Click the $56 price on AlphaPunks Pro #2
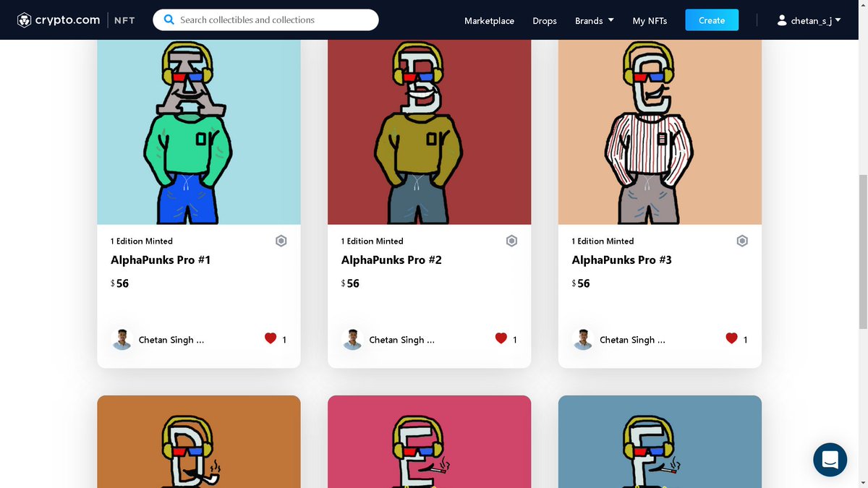Image resolution: width=868 pixels, height=488 pixels. [350, 283]
